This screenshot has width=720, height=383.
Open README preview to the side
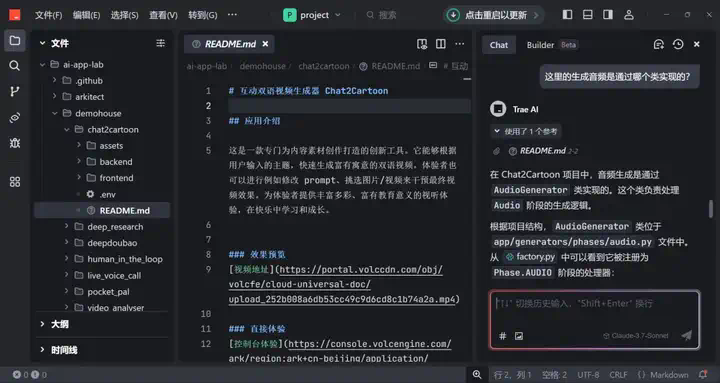[x=422, y=44]
